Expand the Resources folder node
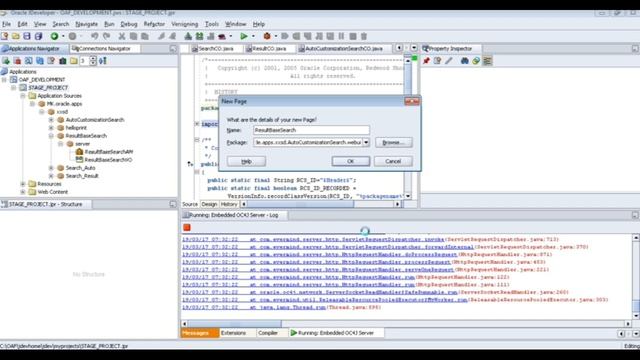The image size is (640, 360). tap(23, 184)
